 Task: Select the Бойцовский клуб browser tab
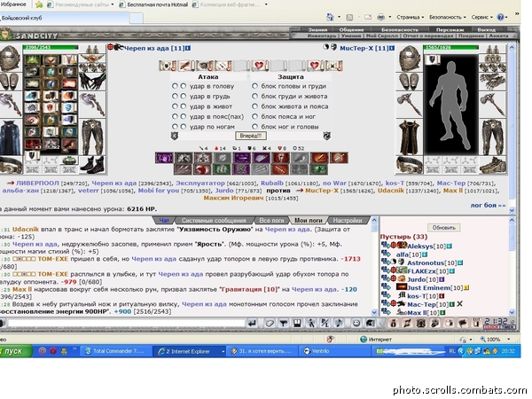[x=65, y=18]
